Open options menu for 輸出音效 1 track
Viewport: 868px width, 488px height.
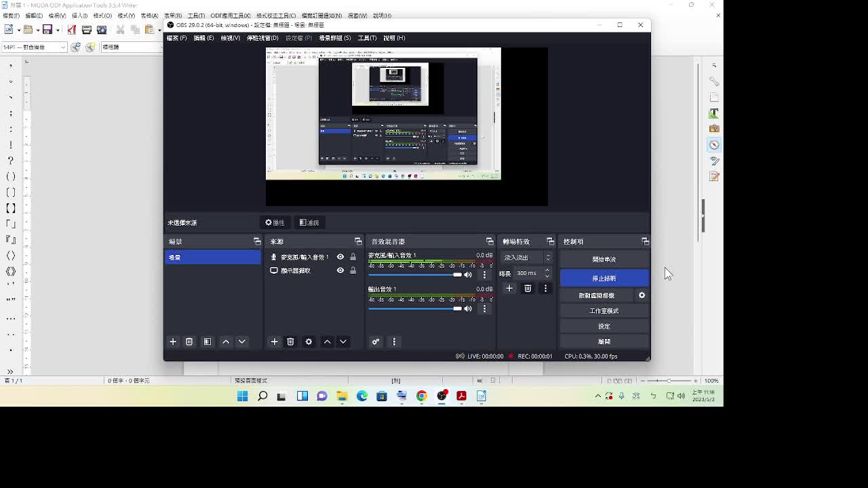pos(484,308)
